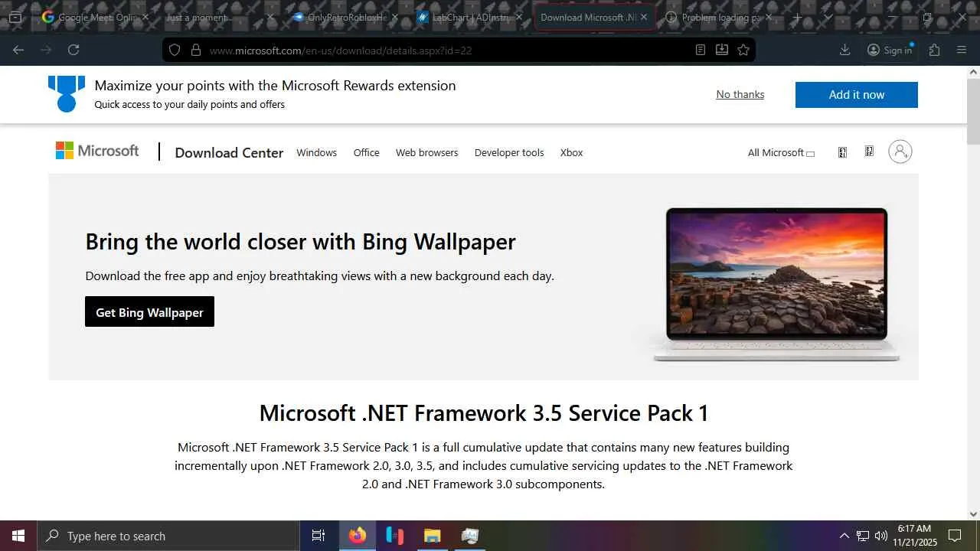Screen dimensions: 980x551
Task: Click the Get Bing Wallpaper button
Action: click(149, 311)
